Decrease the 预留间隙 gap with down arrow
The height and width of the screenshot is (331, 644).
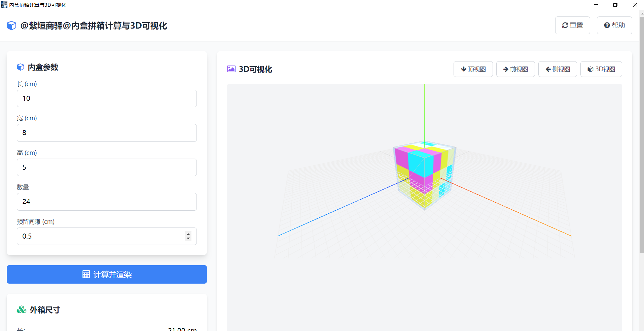(188, 239)
